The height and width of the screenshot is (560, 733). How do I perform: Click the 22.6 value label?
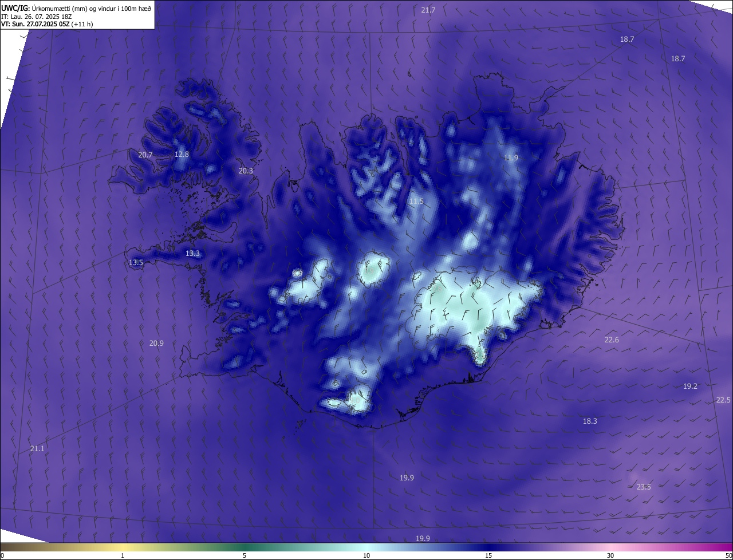click(612, 340)
